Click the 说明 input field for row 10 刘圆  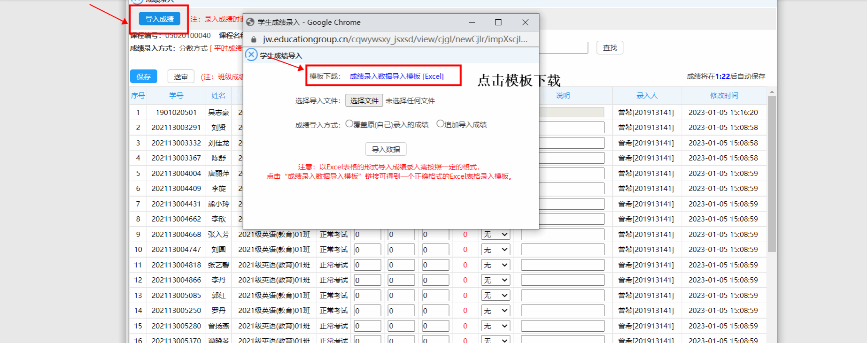click(x=562, y=250)
